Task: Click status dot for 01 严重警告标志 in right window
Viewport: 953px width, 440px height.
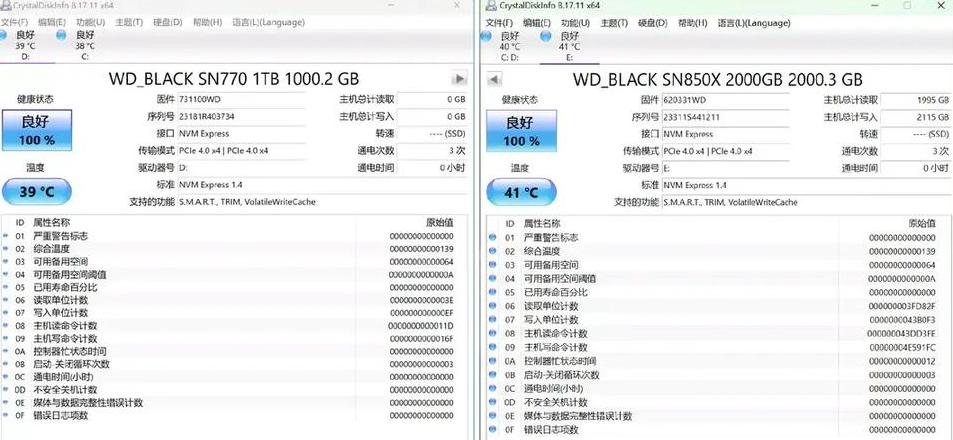Action: coord(493,237)
